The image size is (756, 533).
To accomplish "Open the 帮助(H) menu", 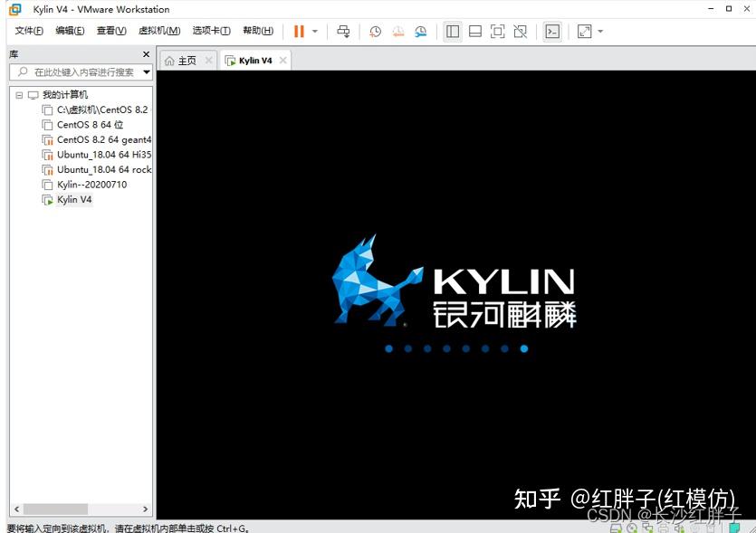I will (x=258, y=31).
